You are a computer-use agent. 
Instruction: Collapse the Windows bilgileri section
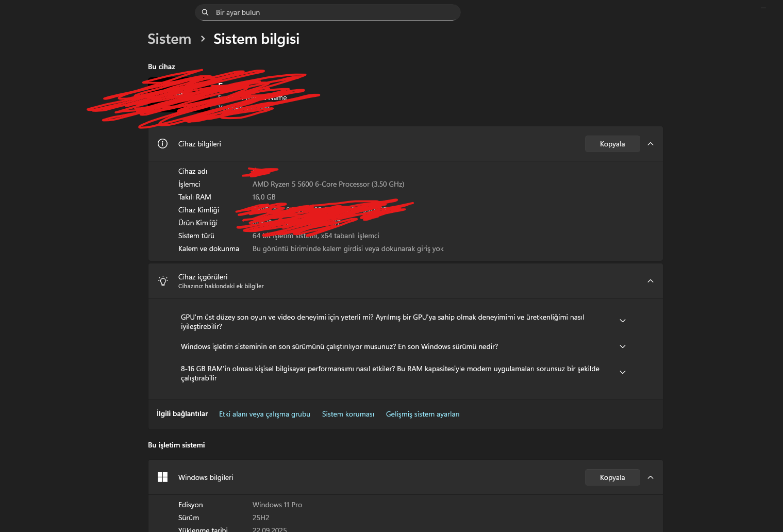(651, 477)
